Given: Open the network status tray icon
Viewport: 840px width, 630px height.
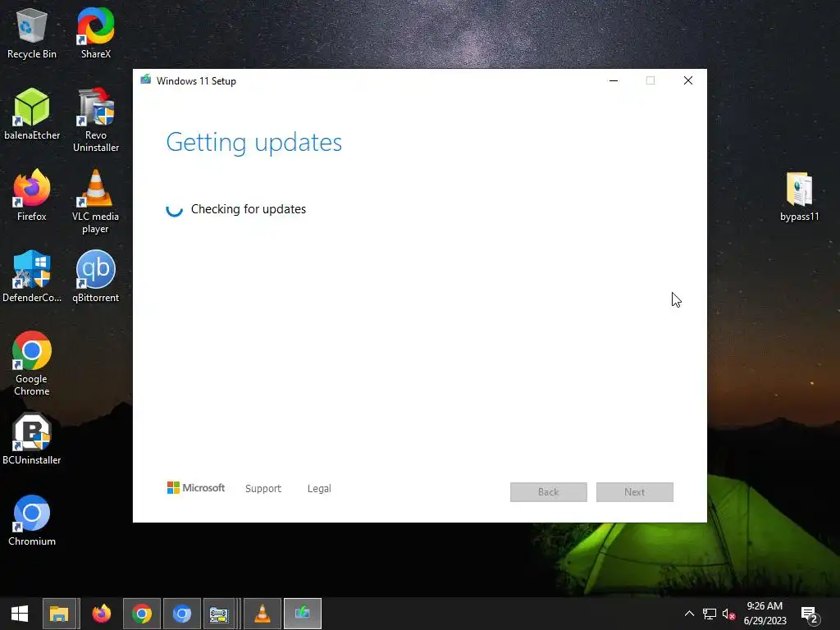Looking at the screenshot, I should [x=710, y=614].
